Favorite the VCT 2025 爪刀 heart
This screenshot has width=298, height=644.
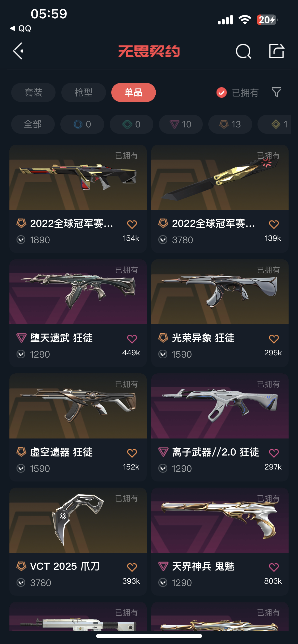[132, 567]
